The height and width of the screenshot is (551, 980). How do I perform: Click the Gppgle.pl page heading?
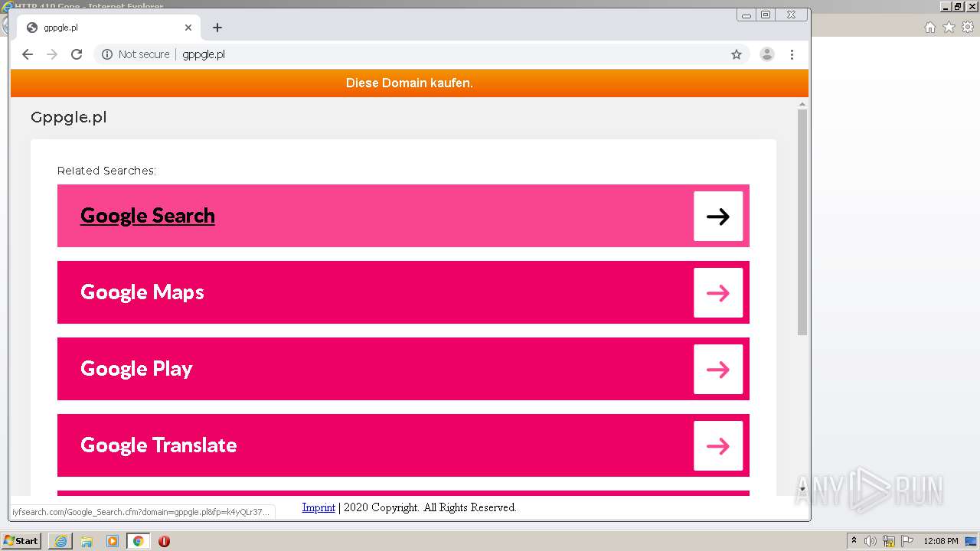[x=68, y=117]
